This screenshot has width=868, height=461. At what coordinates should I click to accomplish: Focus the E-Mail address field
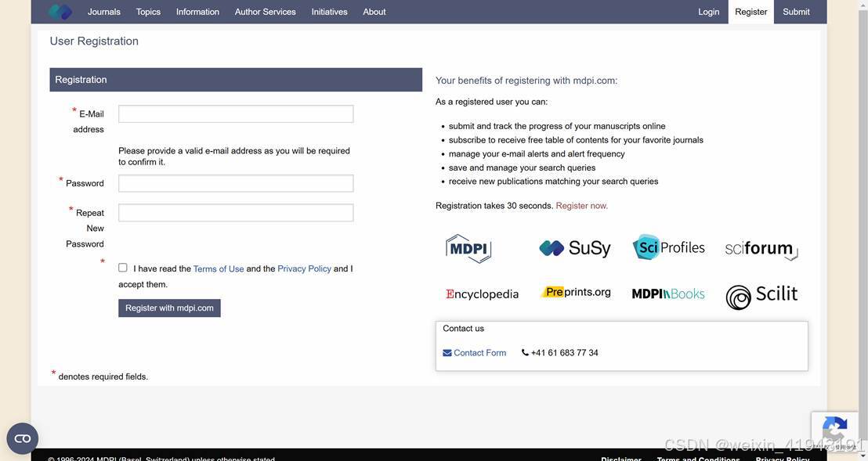pyautogui.click(x=236, y=113)
